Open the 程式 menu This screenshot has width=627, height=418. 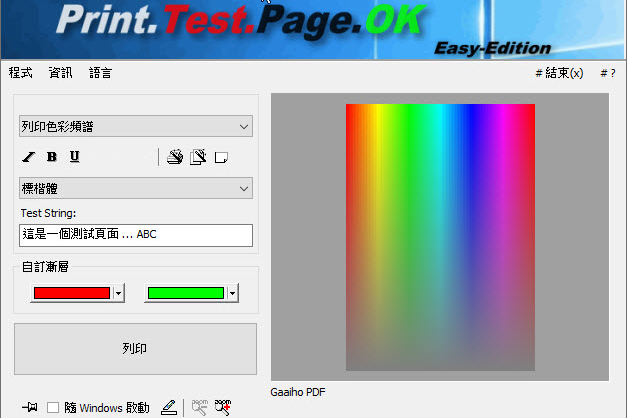21,73
